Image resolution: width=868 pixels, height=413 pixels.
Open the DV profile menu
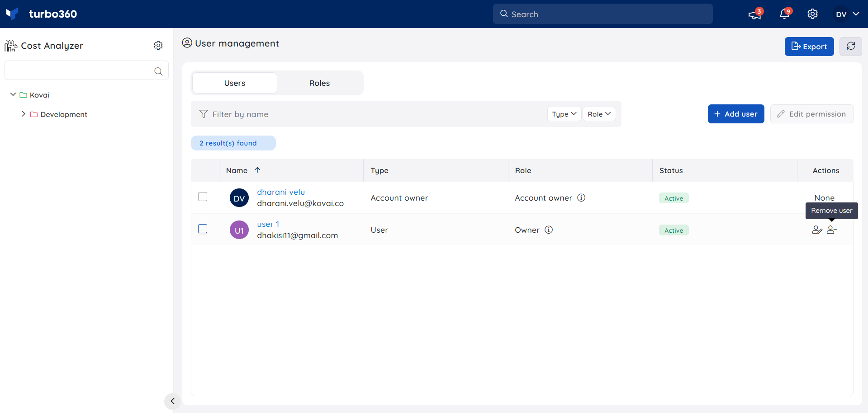pyautogui.click(x=847, y=14)
